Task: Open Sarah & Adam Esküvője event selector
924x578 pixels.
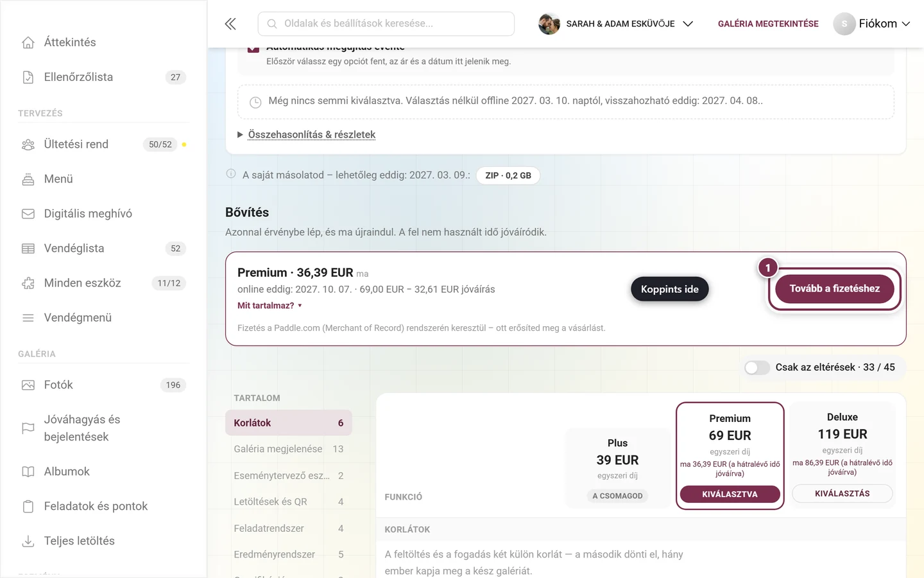Action: (616, 24)
